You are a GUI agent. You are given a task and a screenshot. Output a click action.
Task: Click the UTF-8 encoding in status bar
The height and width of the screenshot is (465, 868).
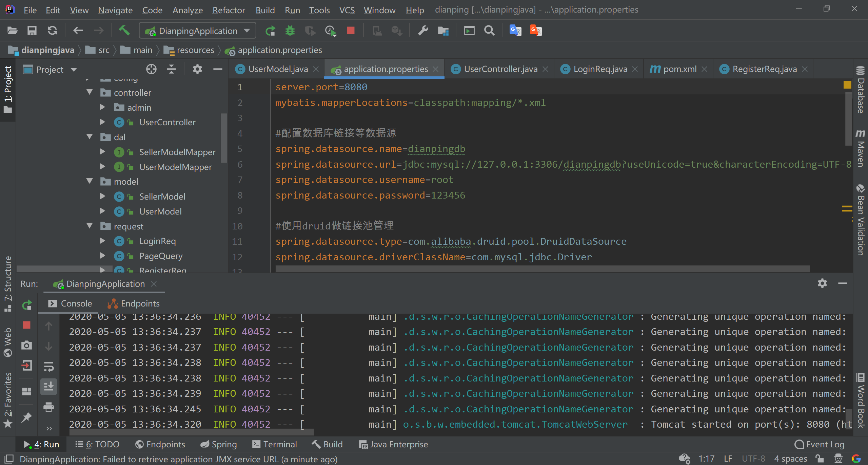coord(753,459)
